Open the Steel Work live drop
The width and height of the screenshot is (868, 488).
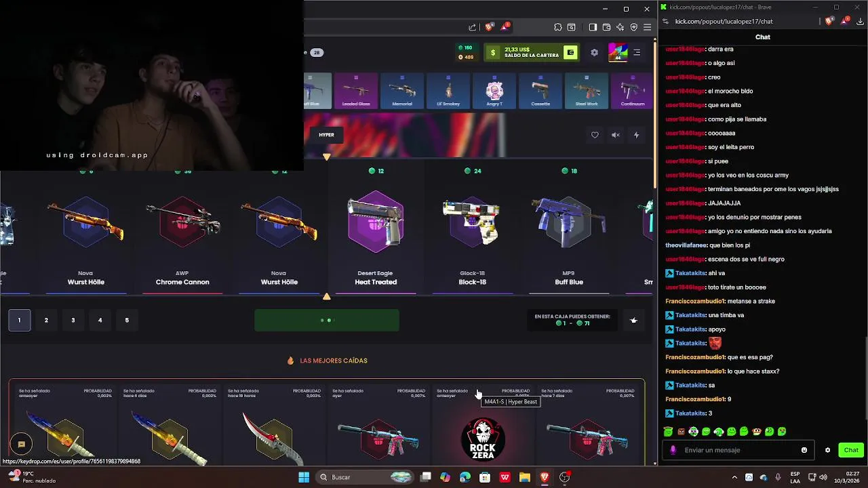(x=587, y=91)
